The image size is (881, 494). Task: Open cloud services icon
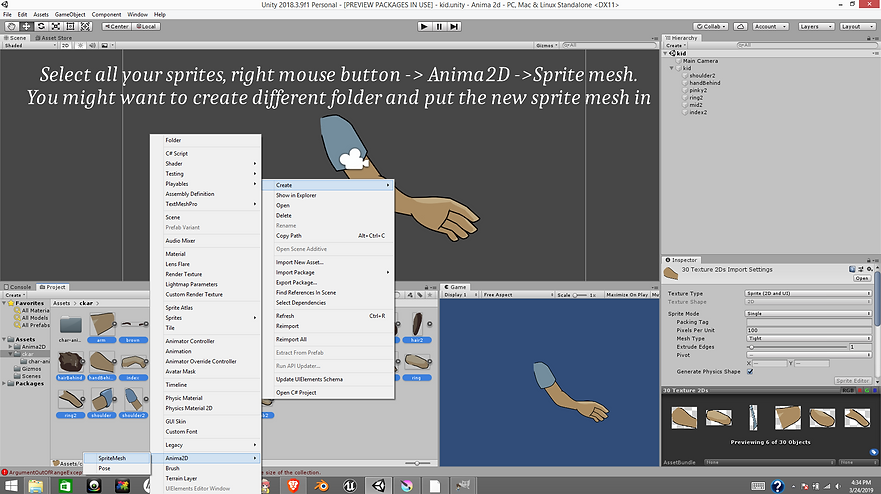[741, 26]
